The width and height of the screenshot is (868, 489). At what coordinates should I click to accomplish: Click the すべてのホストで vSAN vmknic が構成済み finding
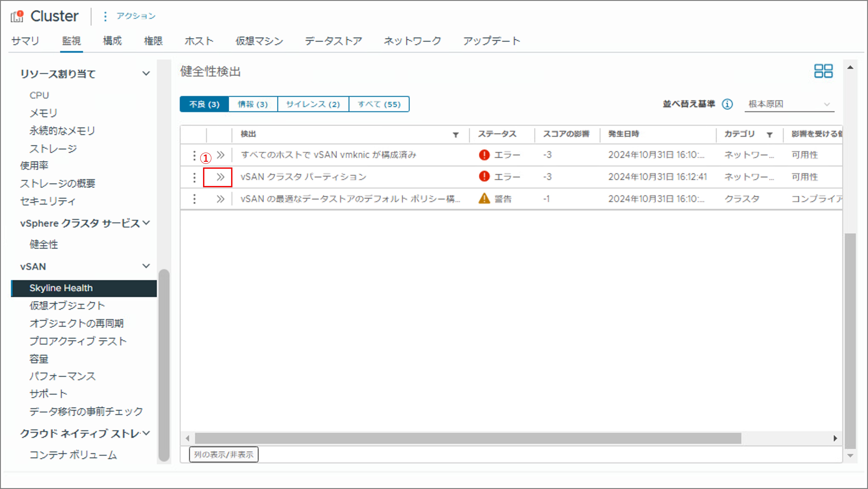[329, 155]
